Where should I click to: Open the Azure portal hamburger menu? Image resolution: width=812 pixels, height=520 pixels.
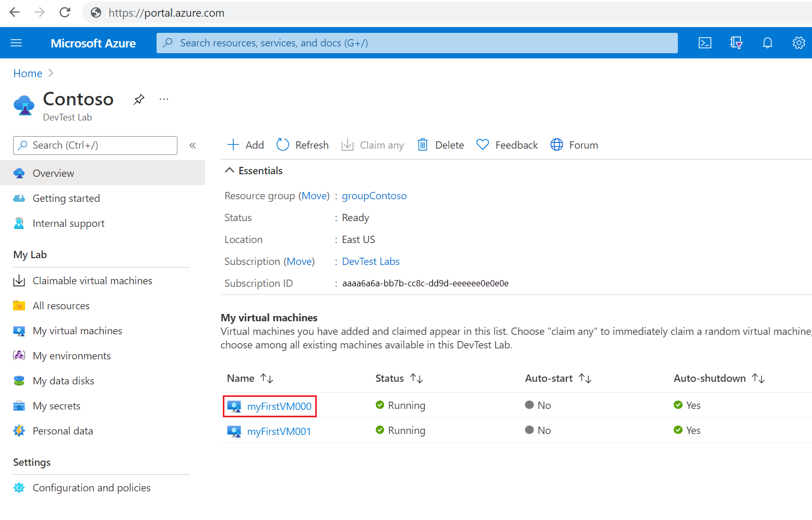click(x=16, y=43)
